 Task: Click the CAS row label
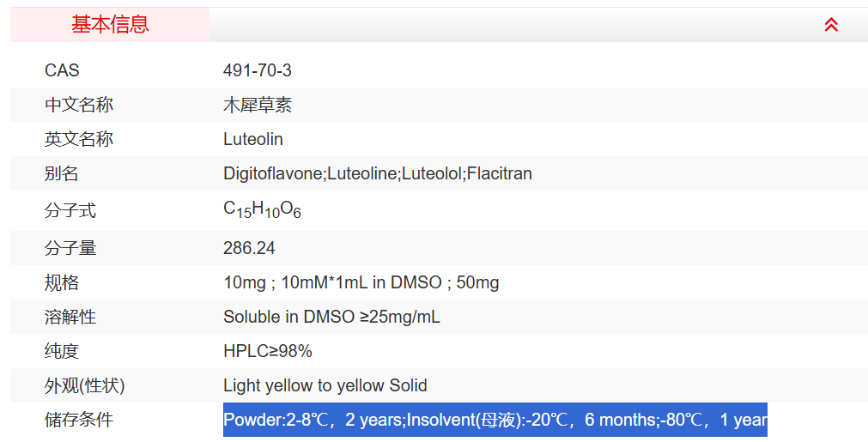click(62, 70)
